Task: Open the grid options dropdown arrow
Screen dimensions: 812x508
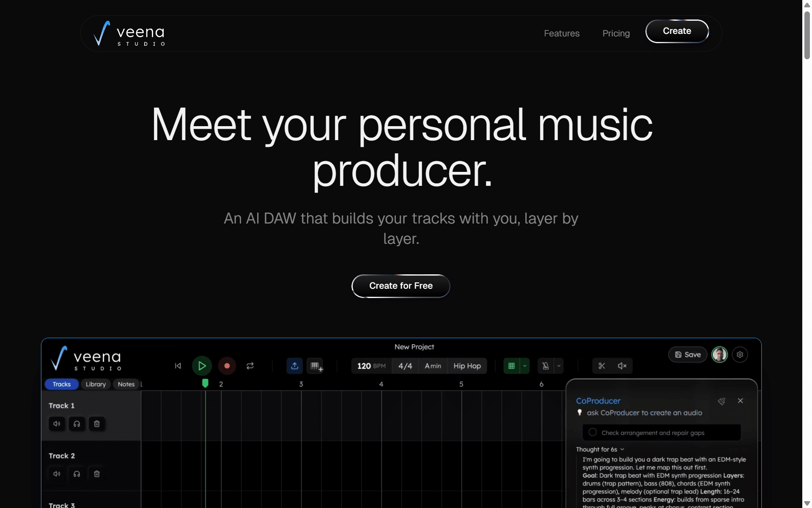Action: [525, 366]
